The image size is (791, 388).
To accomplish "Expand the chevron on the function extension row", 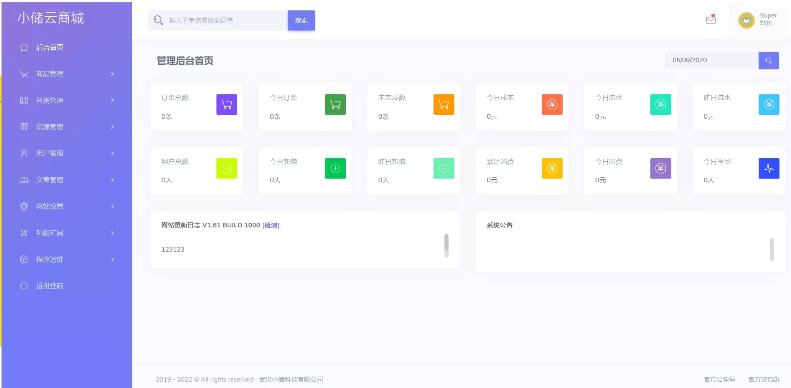I will (112, 233).
